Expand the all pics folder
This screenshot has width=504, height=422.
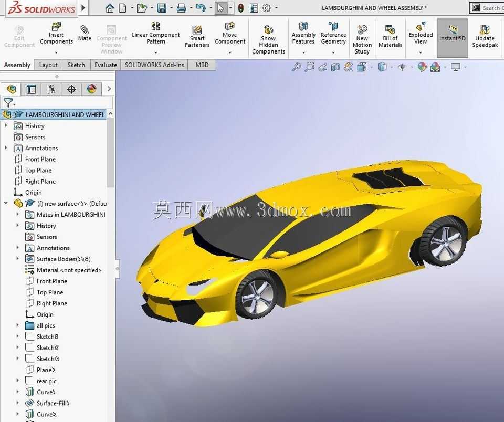coord(18,325)
